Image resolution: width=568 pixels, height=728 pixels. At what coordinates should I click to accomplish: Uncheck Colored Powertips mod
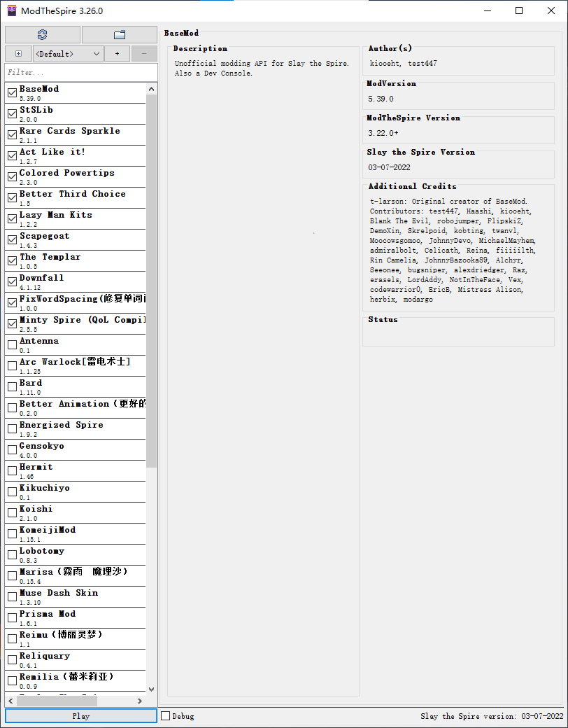13,177
